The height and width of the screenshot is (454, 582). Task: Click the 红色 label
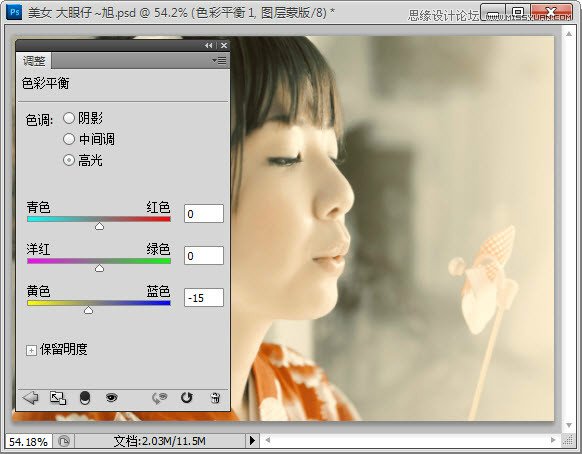158,207
